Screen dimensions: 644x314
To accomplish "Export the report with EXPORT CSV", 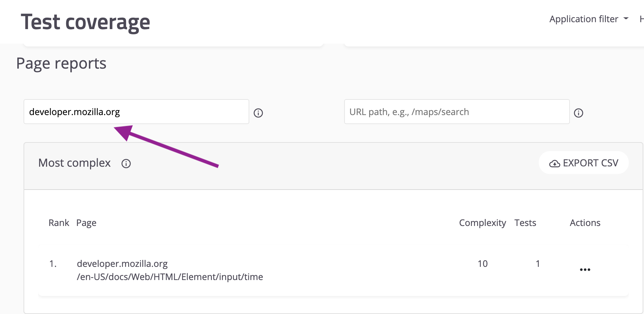I will pos(584,163).
